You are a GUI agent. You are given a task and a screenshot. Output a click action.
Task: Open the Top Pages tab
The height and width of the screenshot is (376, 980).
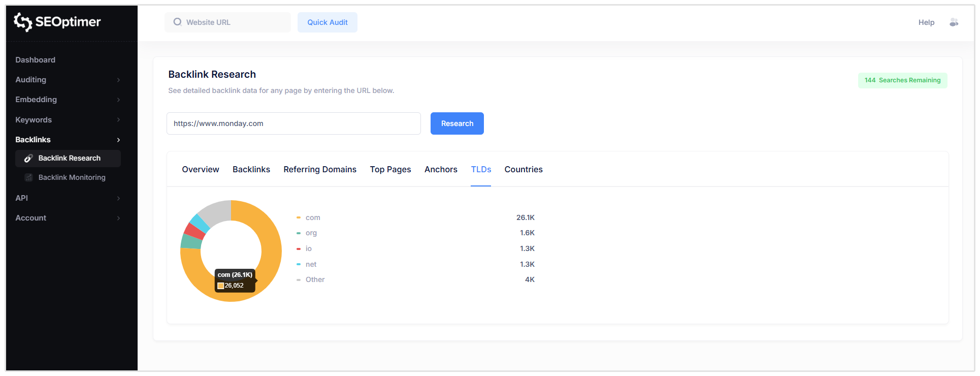390,170
